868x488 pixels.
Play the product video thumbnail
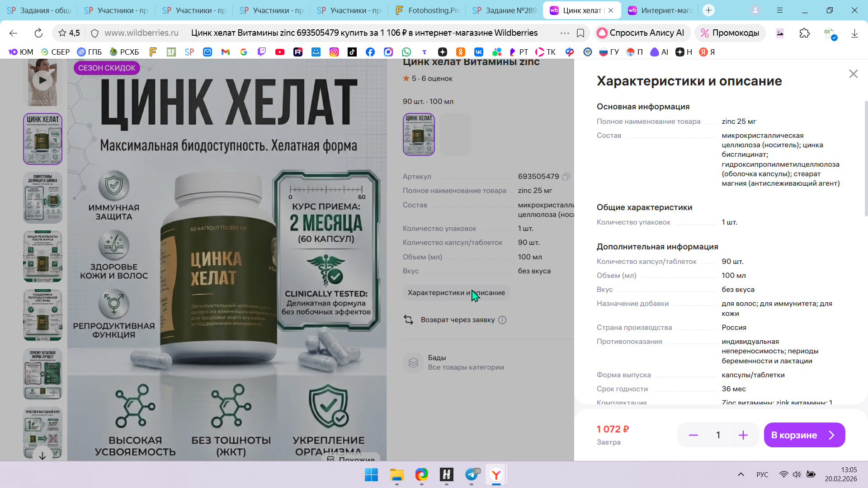(42, 80)
